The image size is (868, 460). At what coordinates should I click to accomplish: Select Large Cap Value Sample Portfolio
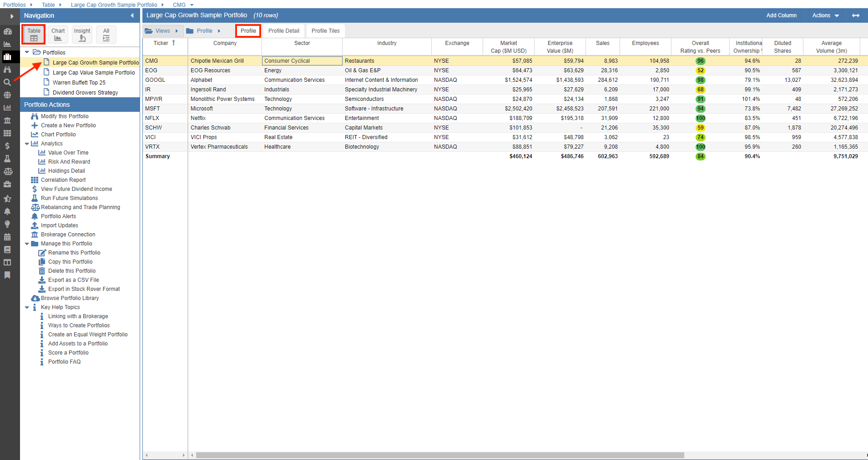[x=94, y=73]
